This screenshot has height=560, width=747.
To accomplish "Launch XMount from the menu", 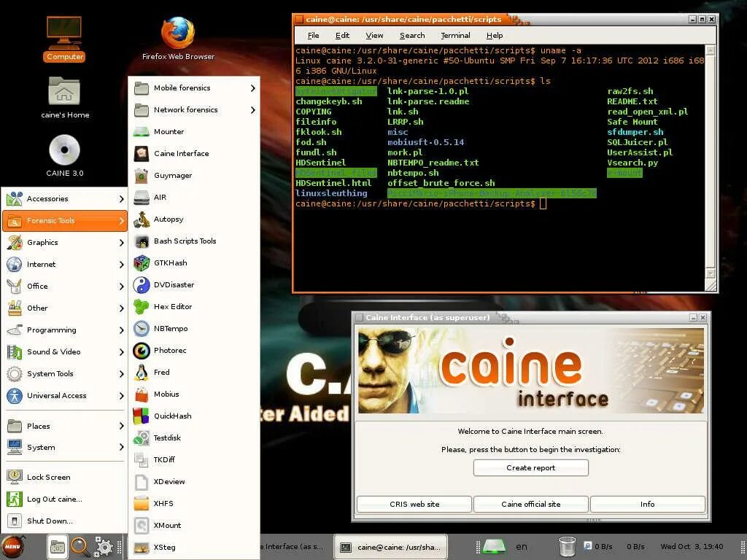I will (194, 525).
